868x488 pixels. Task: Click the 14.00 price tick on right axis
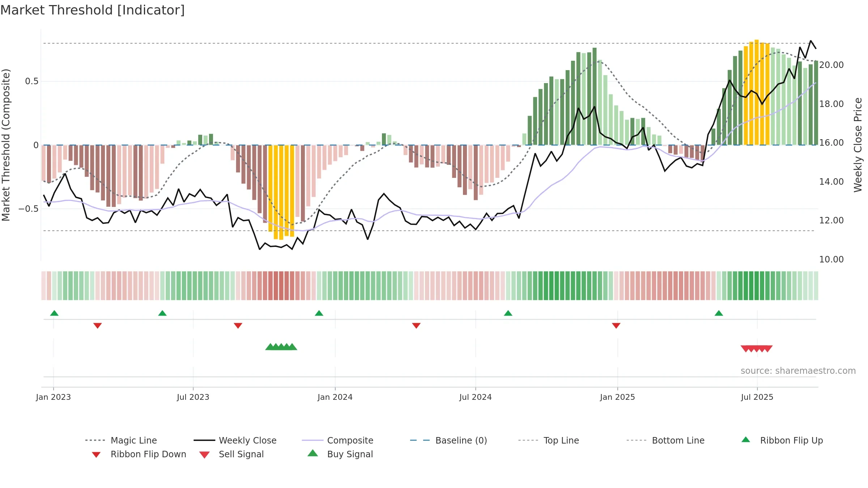point(831,182)
